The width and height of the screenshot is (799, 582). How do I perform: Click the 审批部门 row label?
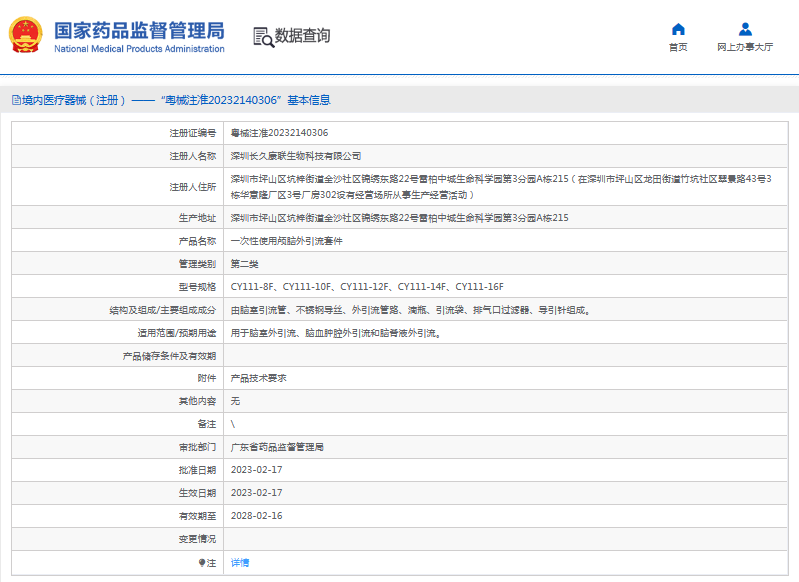tap(197, 447)
